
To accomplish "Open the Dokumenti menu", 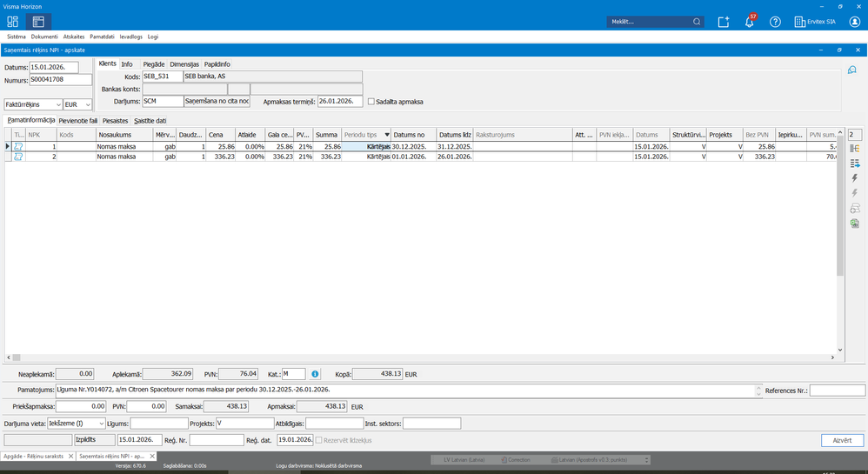I will click(x=44, y=37).
